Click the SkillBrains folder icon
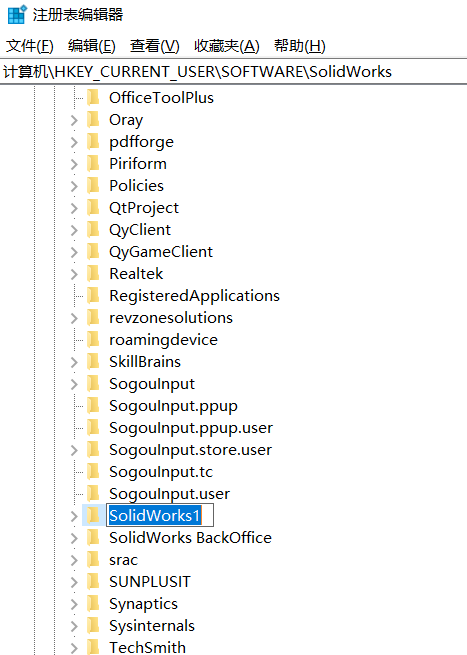This screenshot has height=655, width=467. 93,362
